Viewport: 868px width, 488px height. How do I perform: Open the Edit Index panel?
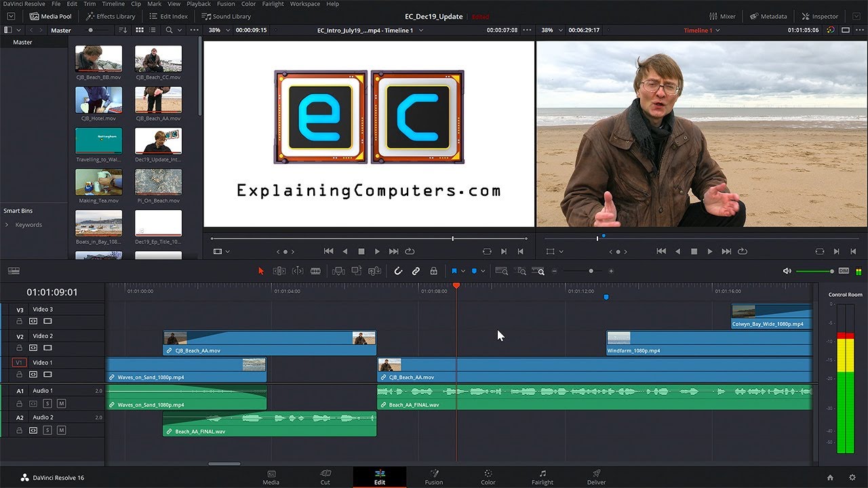[168, 16]
